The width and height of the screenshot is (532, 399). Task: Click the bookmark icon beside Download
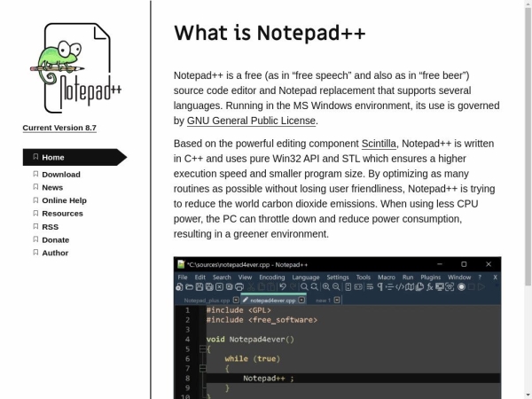click(35, 174)
